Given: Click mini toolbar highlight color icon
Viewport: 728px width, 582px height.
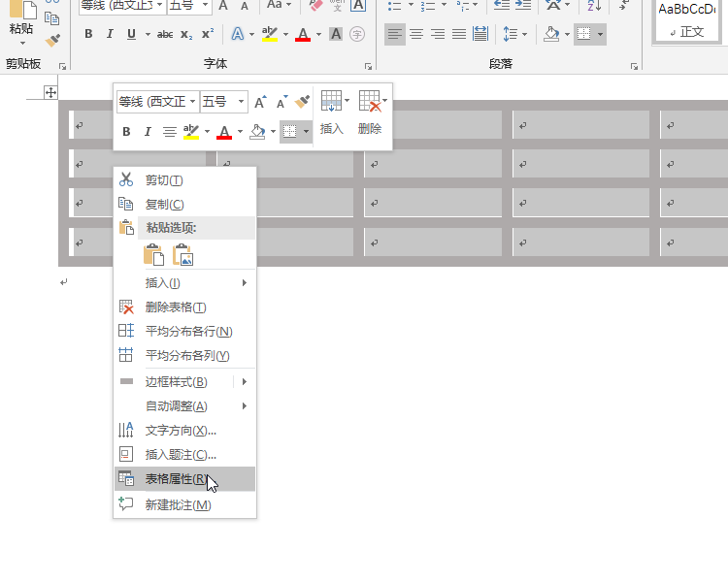Looking at the screenshot, I should 191,132.
